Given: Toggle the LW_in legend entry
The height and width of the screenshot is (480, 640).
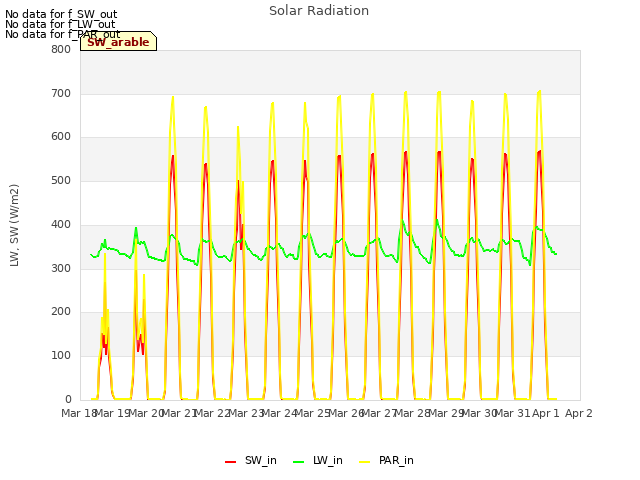Looking at the screenshot, I should click(x=318, y=461).
